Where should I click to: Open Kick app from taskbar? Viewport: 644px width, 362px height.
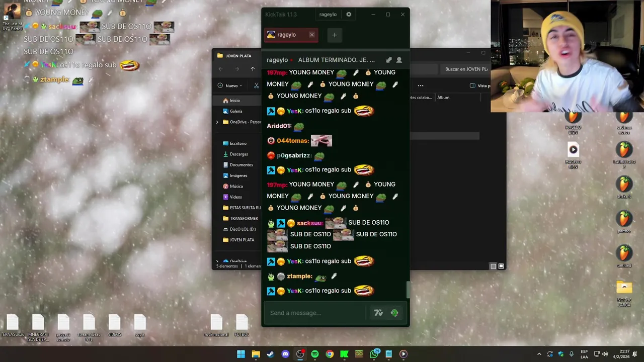pos(344,354)
